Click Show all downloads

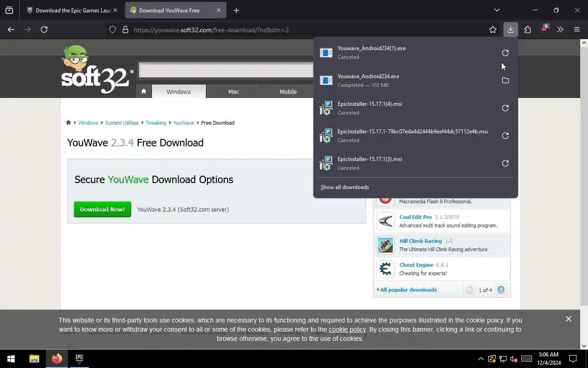345,187
